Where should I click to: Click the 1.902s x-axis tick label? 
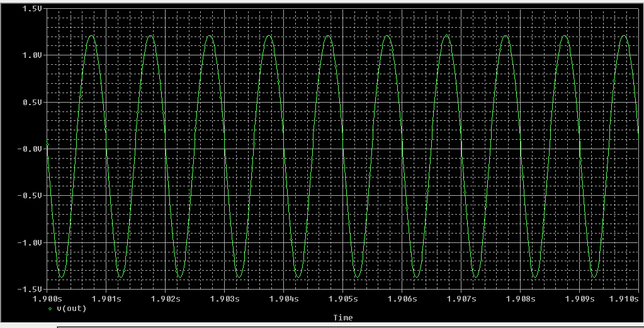click(166, 298)
